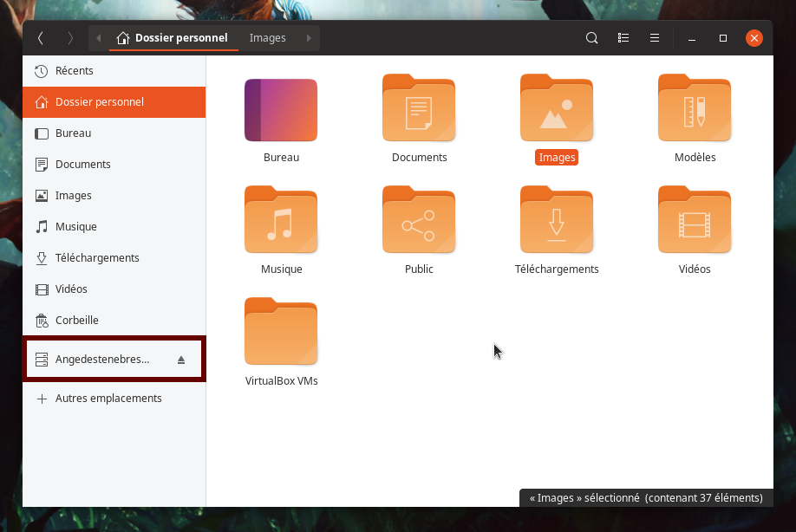Click the search magnifier icon

tap(591, 38)
